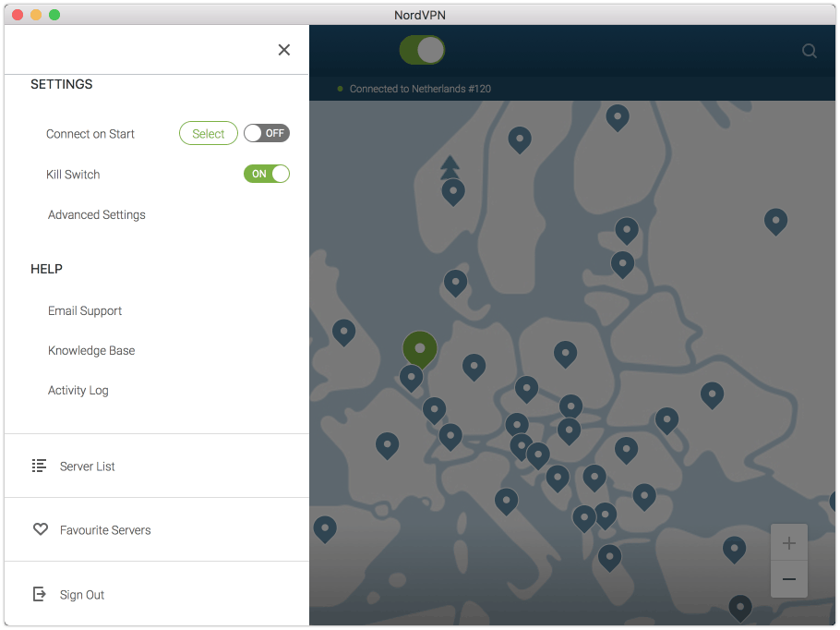
Task: Click pin beneath the tree icon
Action: point(453,192)
